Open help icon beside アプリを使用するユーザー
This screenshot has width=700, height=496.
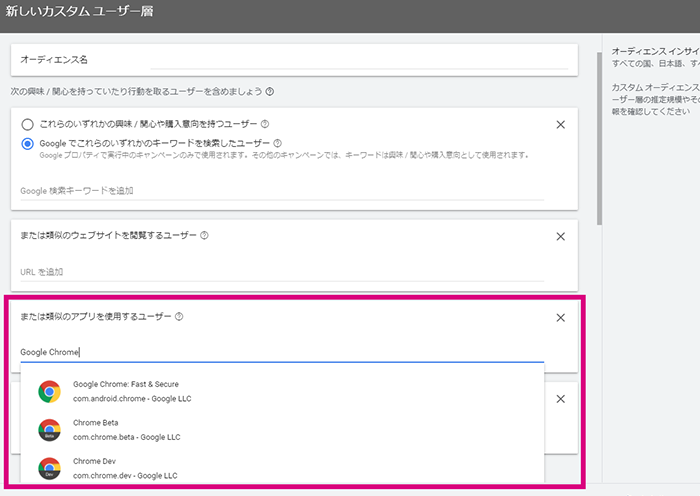click(179, 317)
